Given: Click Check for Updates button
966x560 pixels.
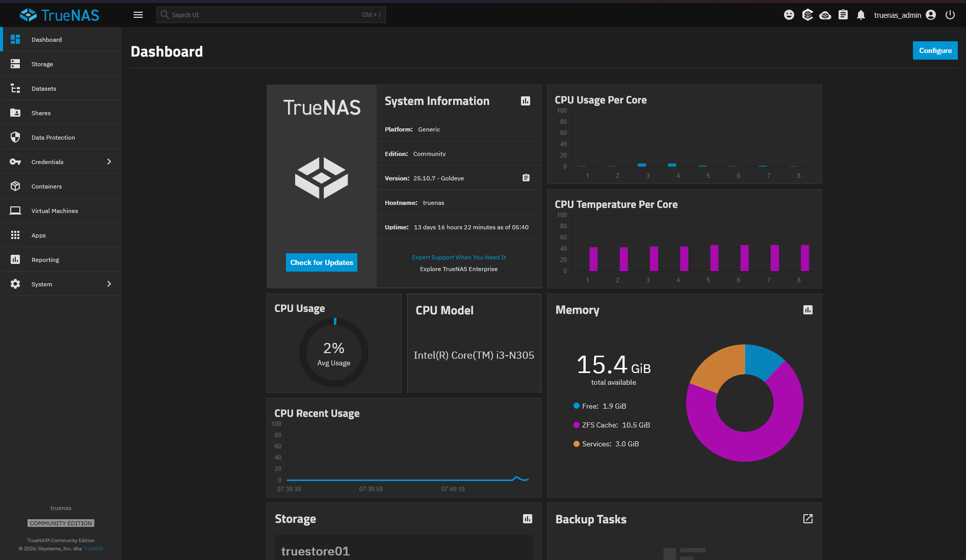Looking at the screenshot, I should click(322, 262).
